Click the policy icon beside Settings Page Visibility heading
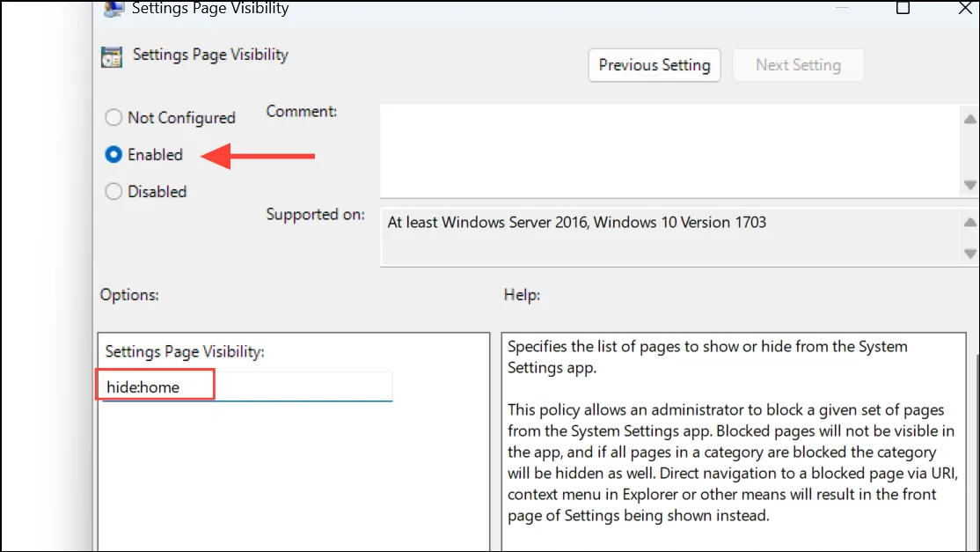 [112, 57]
